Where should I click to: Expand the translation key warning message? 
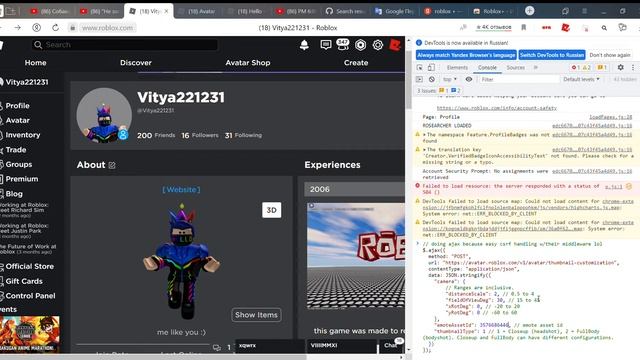pos(424,150)
